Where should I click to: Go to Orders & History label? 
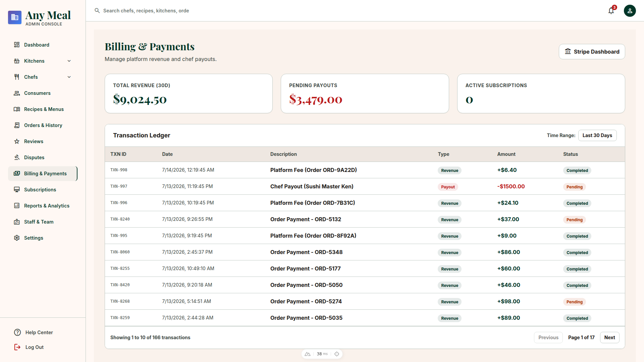(43, 125)
